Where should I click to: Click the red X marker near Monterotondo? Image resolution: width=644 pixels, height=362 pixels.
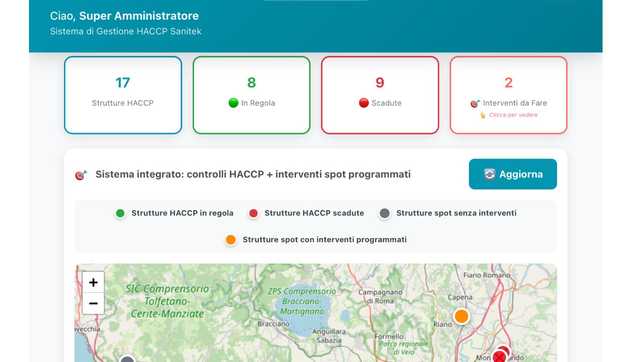tap(500, 356)
